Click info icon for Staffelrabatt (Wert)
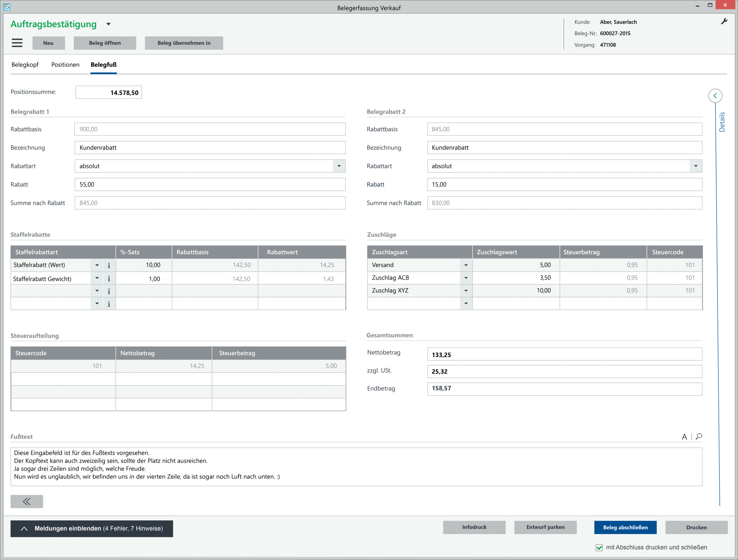738x560 pixels. click(109, 266)
